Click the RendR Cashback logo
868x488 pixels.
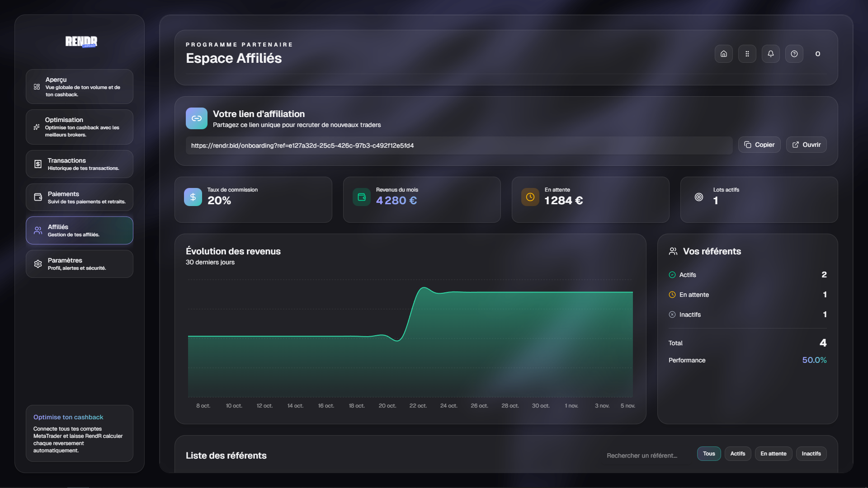pyautogui.click(x=81, y=42)
